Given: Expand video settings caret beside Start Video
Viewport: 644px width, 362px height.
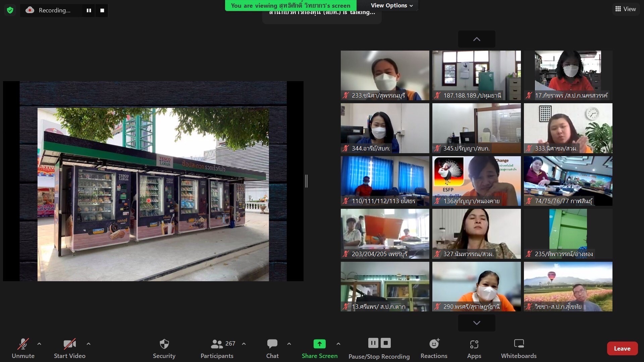Looking at the screenshot, I should (89, 344).
